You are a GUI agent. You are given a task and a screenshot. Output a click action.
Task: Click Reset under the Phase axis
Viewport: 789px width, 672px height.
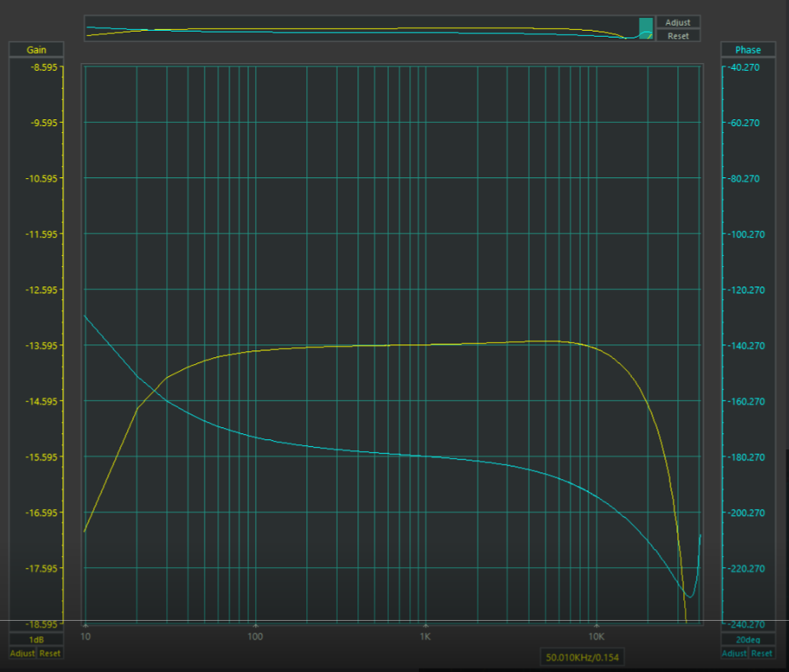762,653
